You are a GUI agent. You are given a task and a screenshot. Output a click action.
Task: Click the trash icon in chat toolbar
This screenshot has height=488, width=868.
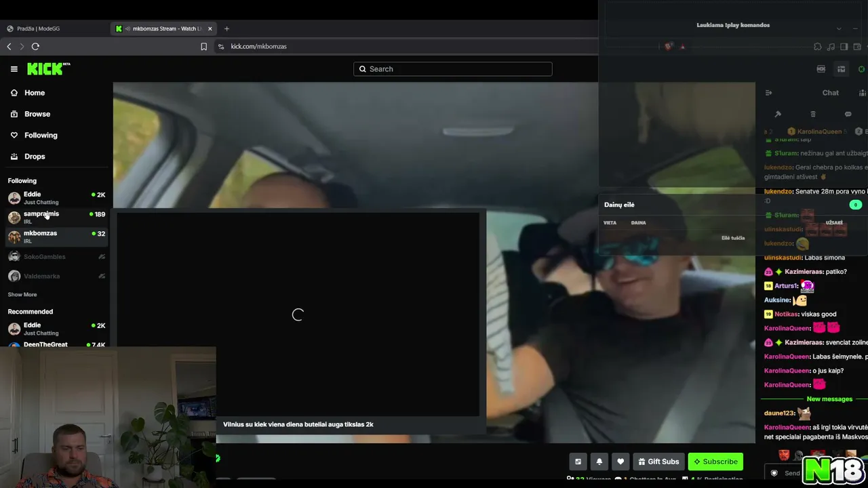[813, 114]
